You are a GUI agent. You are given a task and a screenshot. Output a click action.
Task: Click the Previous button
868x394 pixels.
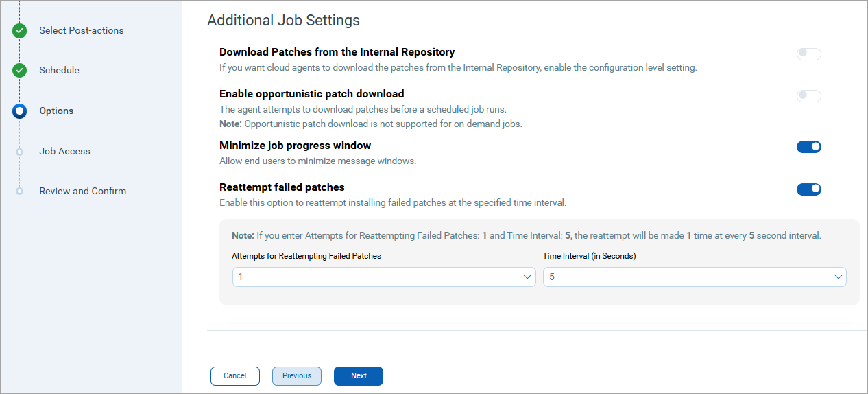click(x=297, y=376)
